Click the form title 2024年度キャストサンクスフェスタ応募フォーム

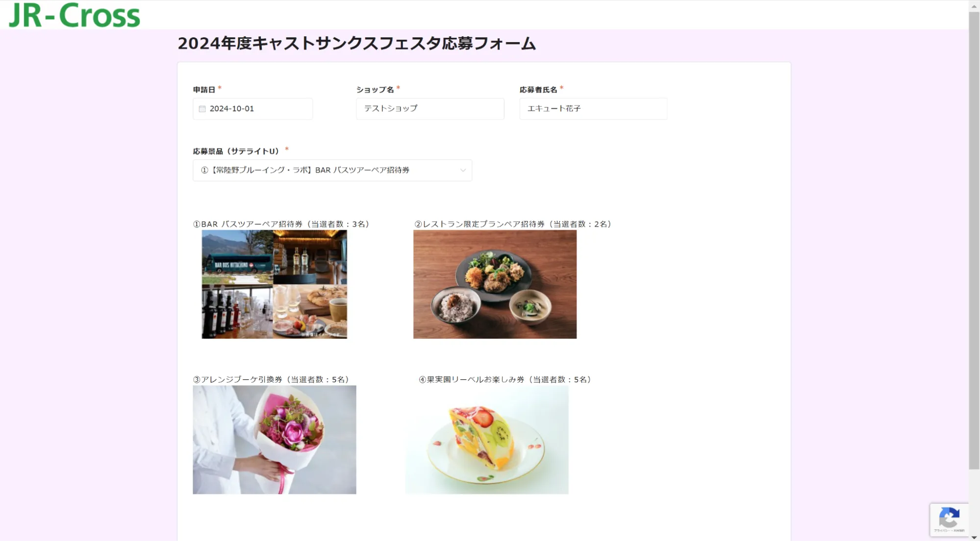[x=357, y=44]
